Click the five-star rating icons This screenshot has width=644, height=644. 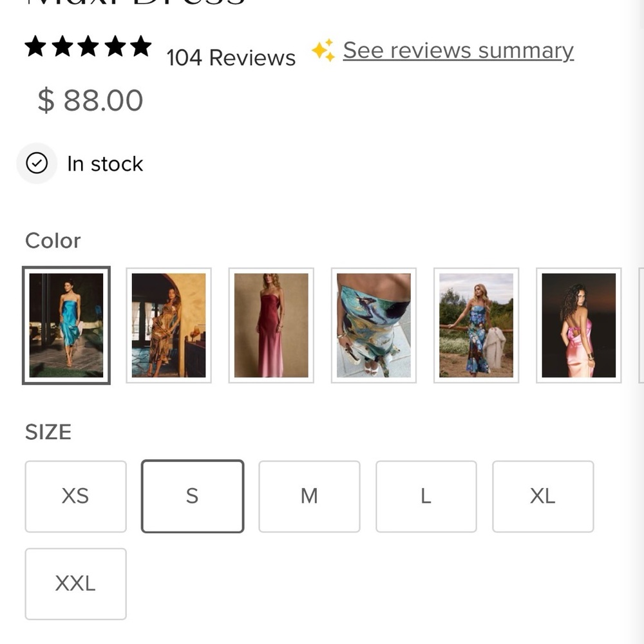(88, 46)
